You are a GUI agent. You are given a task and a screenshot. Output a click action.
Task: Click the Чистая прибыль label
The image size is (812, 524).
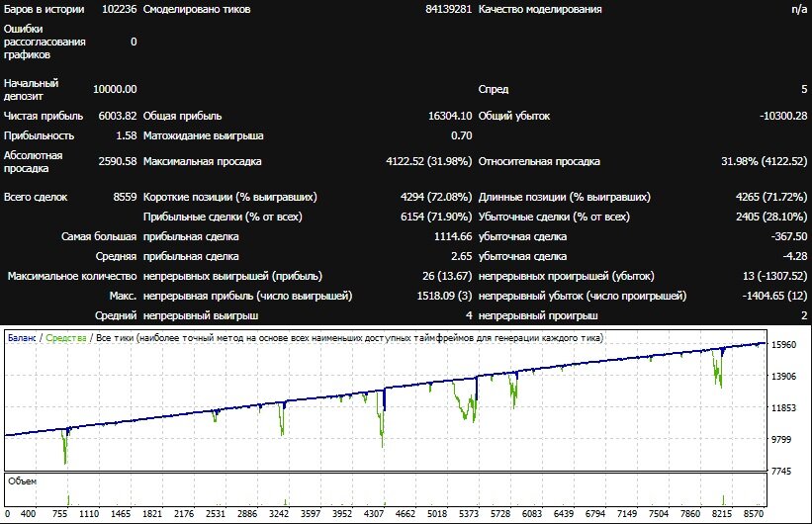(x=44, y=116)
